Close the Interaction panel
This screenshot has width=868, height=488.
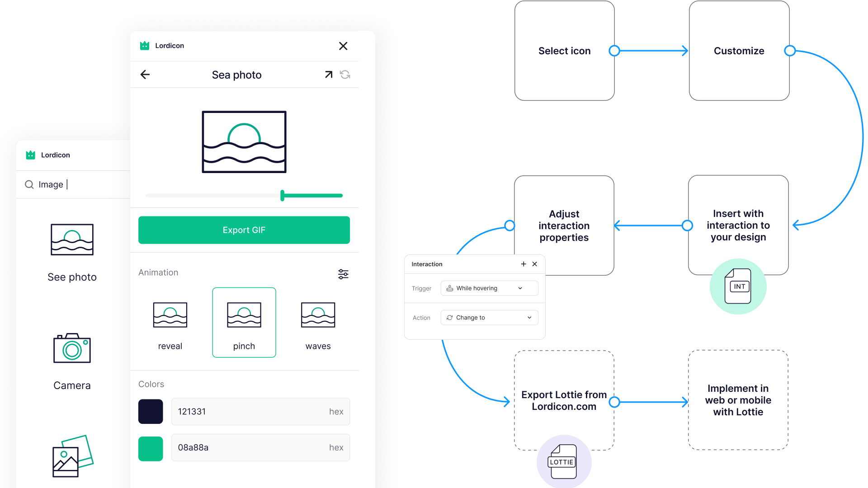pyautogui.click(x=535, y=264)
